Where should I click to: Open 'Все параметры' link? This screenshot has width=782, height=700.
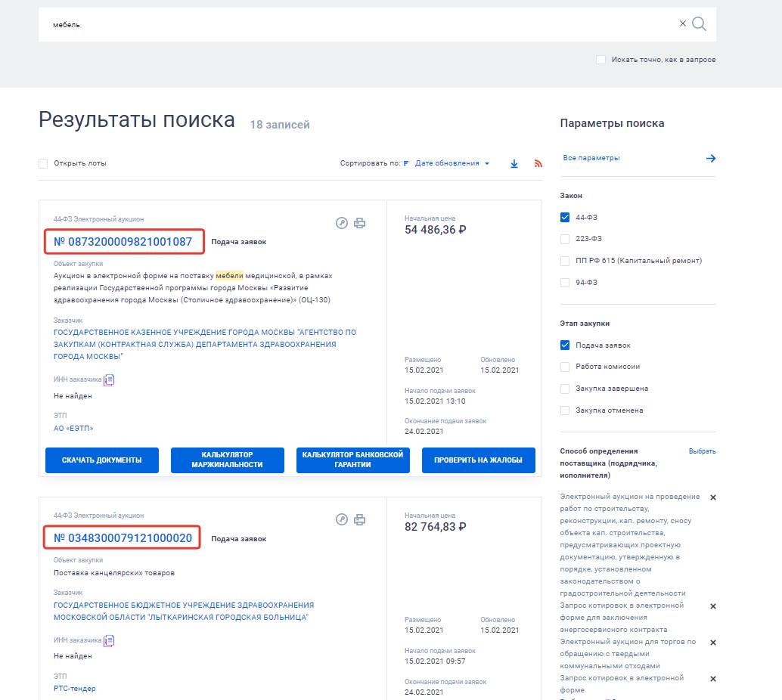pyautogui.click(x=591, y=157)
